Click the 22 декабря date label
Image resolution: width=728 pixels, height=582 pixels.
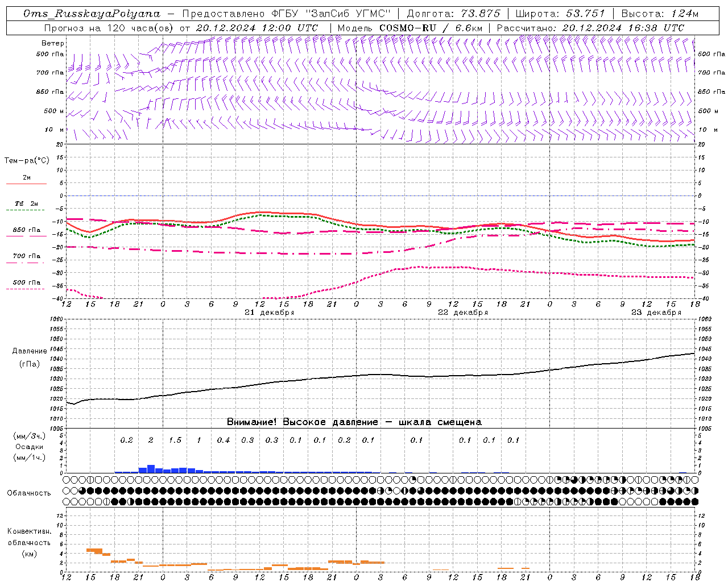(463, 313)
